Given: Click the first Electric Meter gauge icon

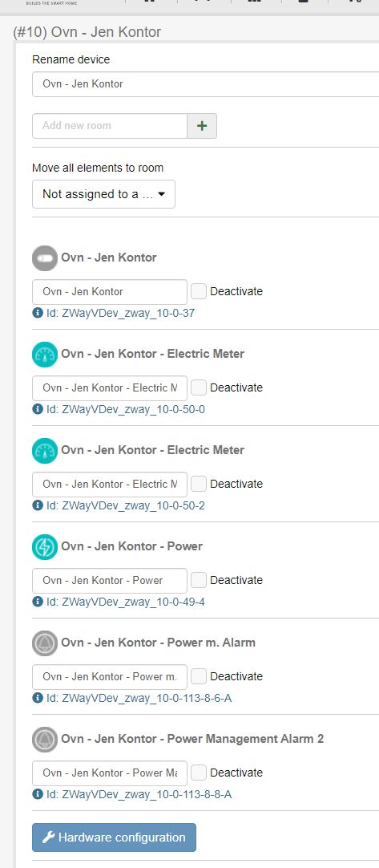Looking at the screenshot, I should coord(45,355).
